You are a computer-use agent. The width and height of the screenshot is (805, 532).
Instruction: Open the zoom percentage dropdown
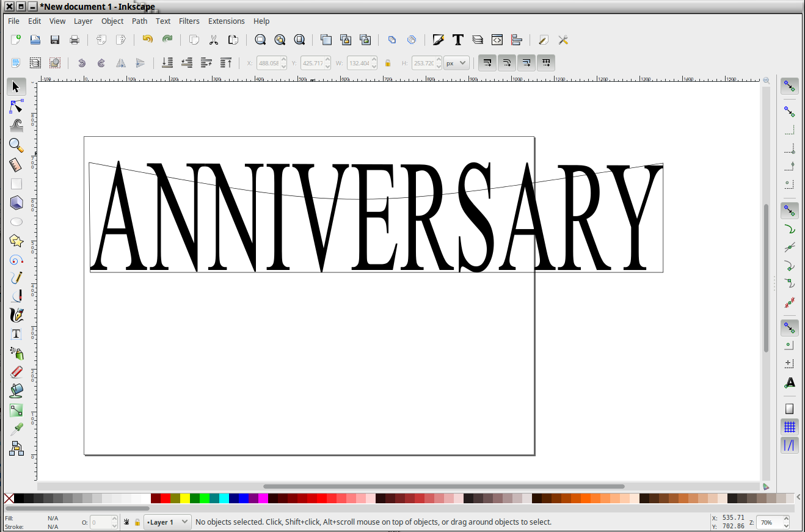(x=772, y=523)
